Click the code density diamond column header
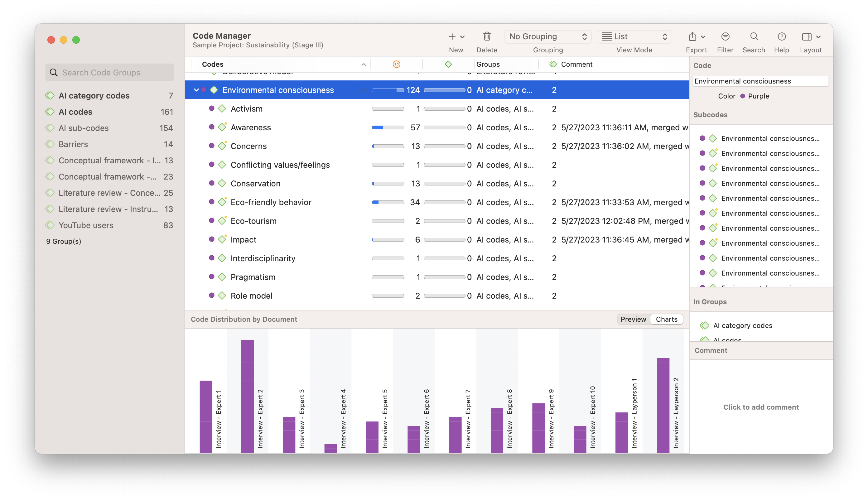 click(448, 64)
